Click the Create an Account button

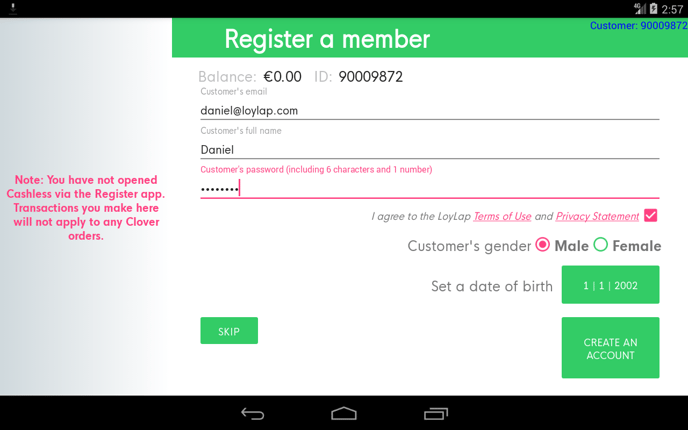pos(610,348)
